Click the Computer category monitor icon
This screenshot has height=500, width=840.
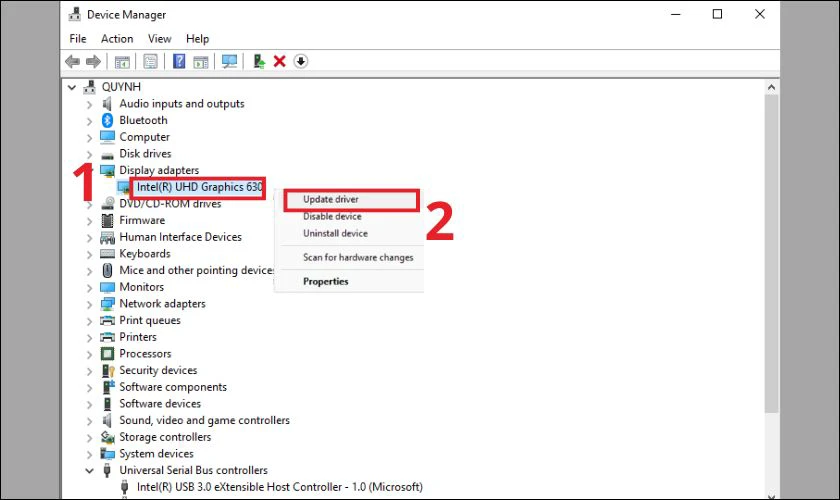[107, 137]
